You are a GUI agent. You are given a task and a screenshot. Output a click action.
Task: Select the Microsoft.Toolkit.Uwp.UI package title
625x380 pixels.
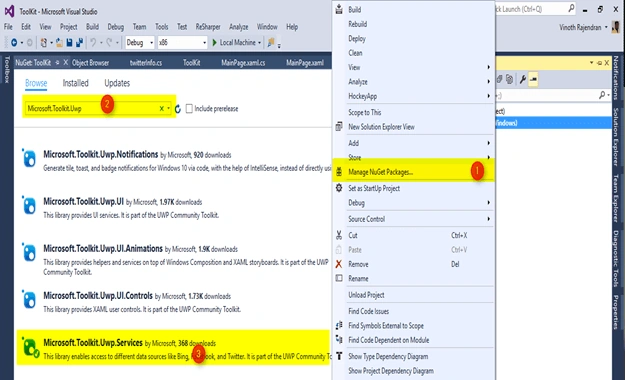[x=83, y=201]
